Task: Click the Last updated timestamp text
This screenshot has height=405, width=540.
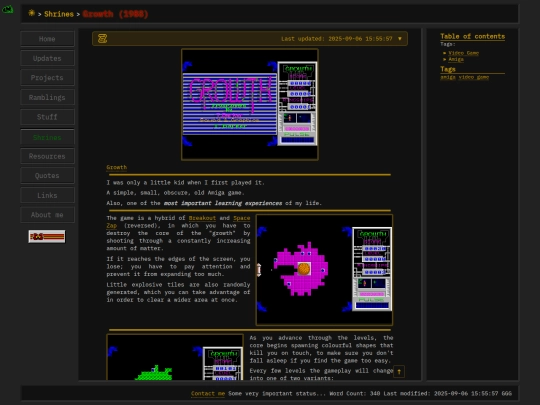Action: [x=336, y=39]
